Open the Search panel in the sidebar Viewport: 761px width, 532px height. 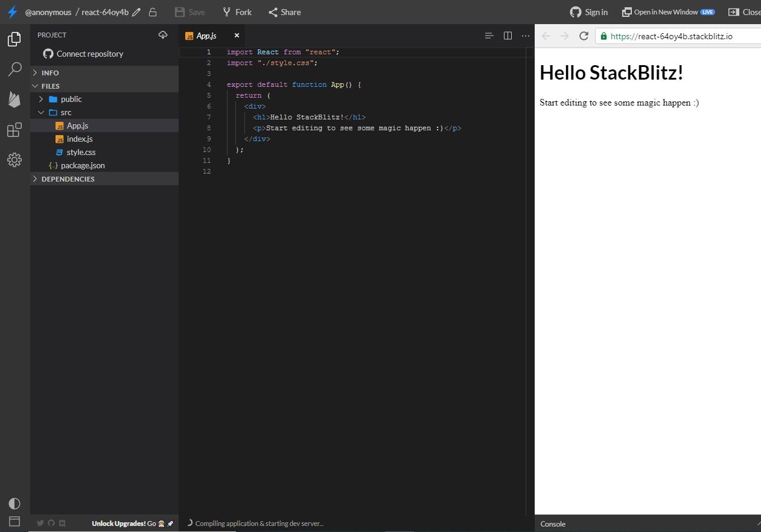14,69
